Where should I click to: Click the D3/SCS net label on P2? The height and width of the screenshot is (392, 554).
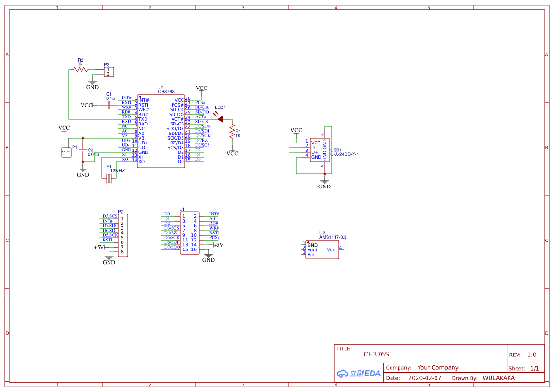110,216
